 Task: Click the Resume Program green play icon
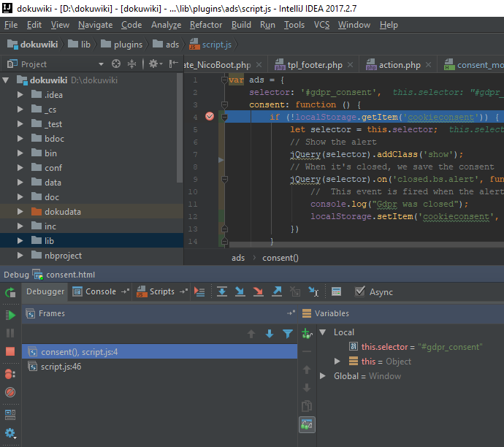(10, 315)
